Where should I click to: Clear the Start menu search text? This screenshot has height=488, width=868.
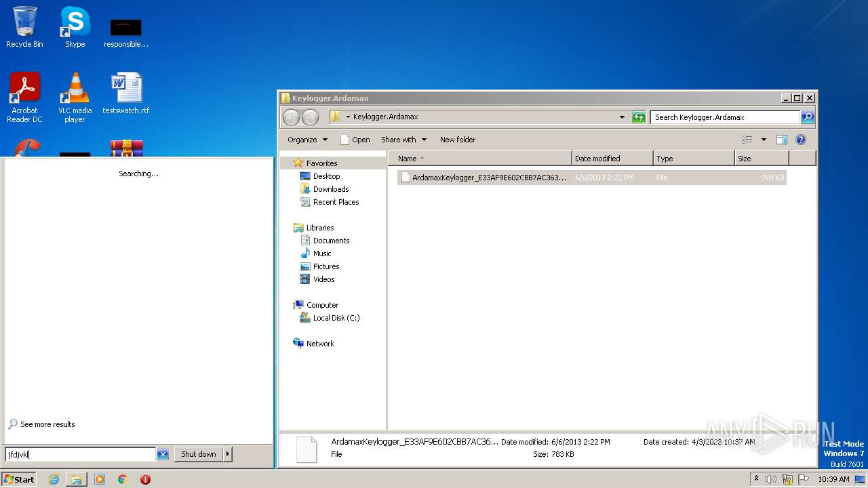[163, 455]
